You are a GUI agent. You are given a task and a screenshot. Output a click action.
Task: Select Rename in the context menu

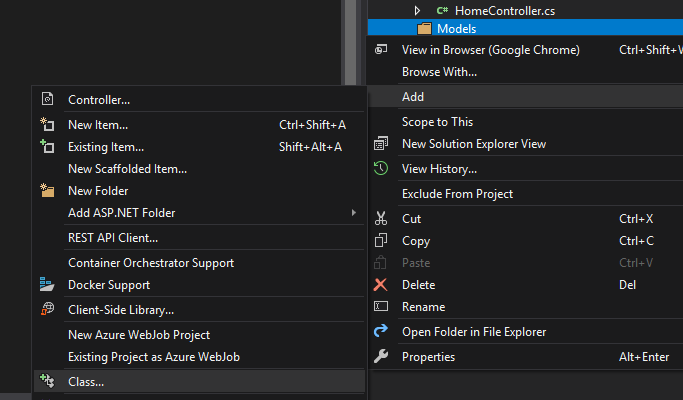[526, 307]
